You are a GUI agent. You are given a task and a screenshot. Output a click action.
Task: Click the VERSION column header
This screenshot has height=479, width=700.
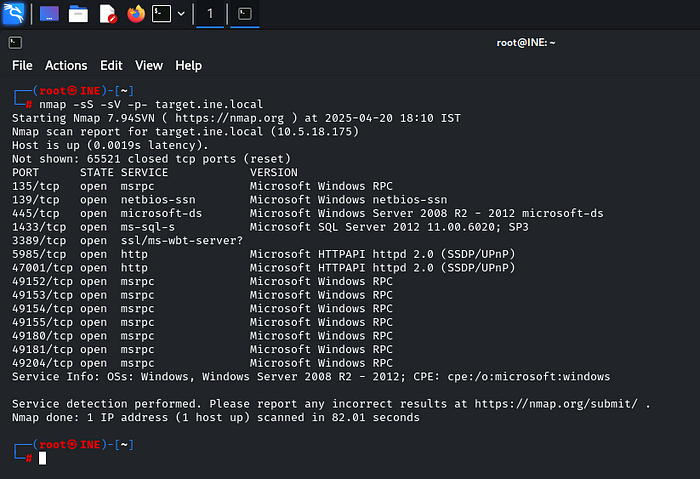click(x=274, y=172)
